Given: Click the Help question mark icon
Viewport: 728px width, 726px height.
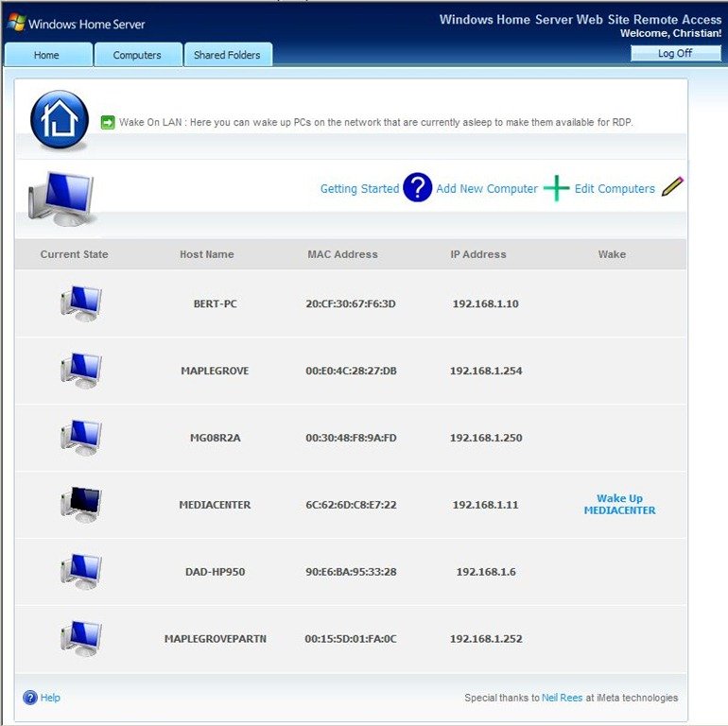Looking at the screenshot, I should click(x=30, y=698).
